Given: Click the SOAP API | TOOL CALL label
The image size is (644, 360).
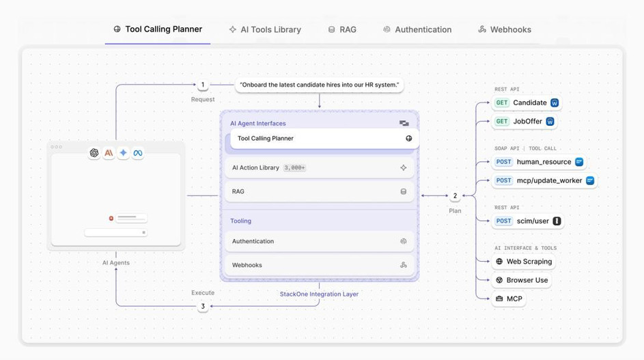Looking at the screenshot, I should [525, 148].
